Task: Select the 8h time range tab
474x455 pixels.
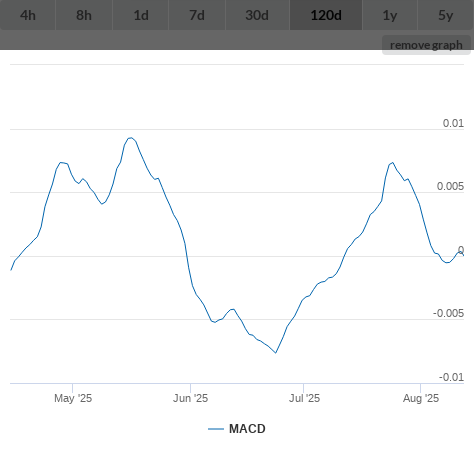Action: [x=84, y=15]
